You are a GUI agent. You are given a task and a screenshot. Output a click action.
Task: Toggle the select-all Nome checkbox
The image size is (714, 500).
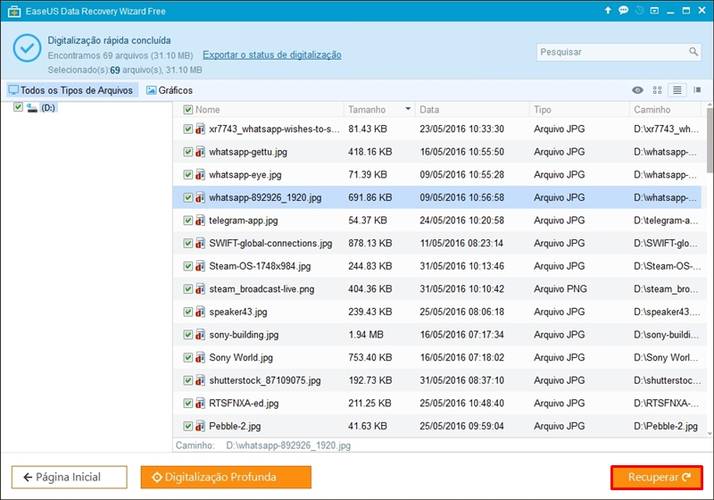188,109
